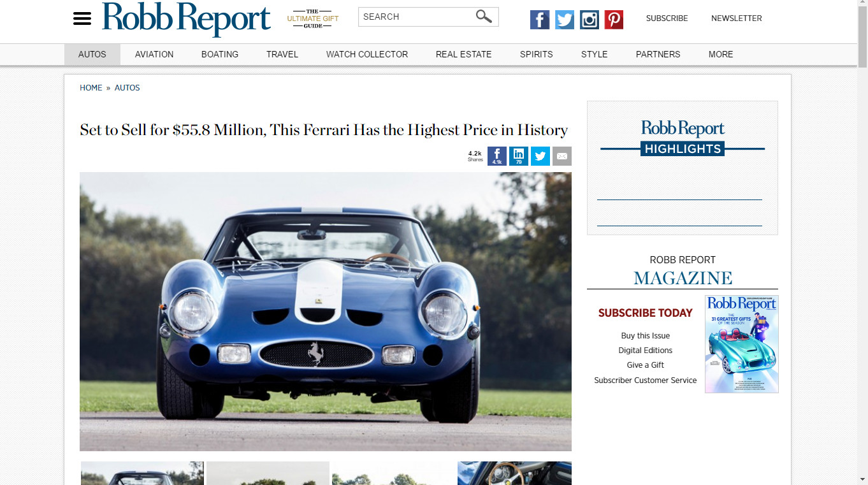The image size is (868, 485).
Task: Select the Boating navigation tab
Action: [x=220, y=54]
